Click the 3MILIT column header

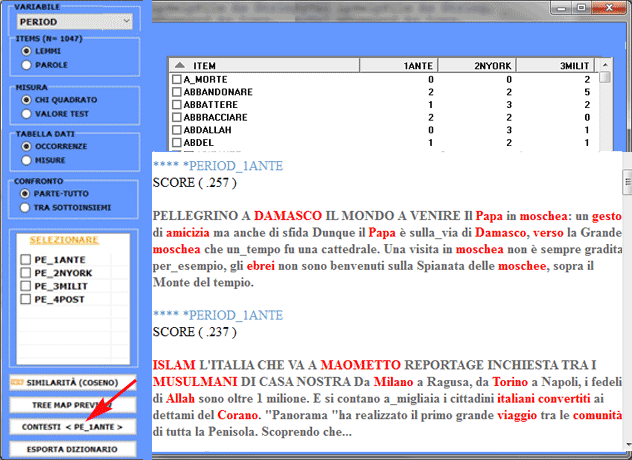(555, 66)
